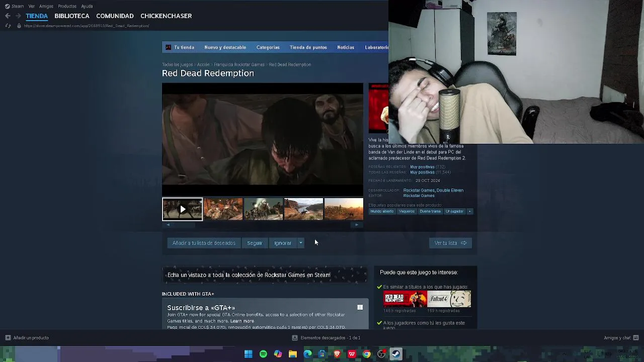Go back with the left arrow icon
The height and width of the screenshot is (362, 644).
(8, 16)
